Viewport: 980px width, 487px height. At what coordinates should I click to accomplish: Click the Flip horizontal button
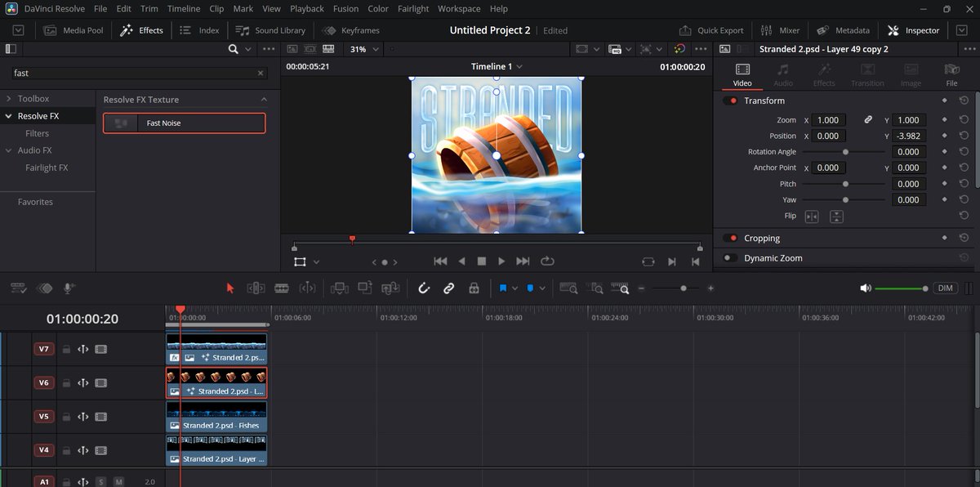click(812, 217)
